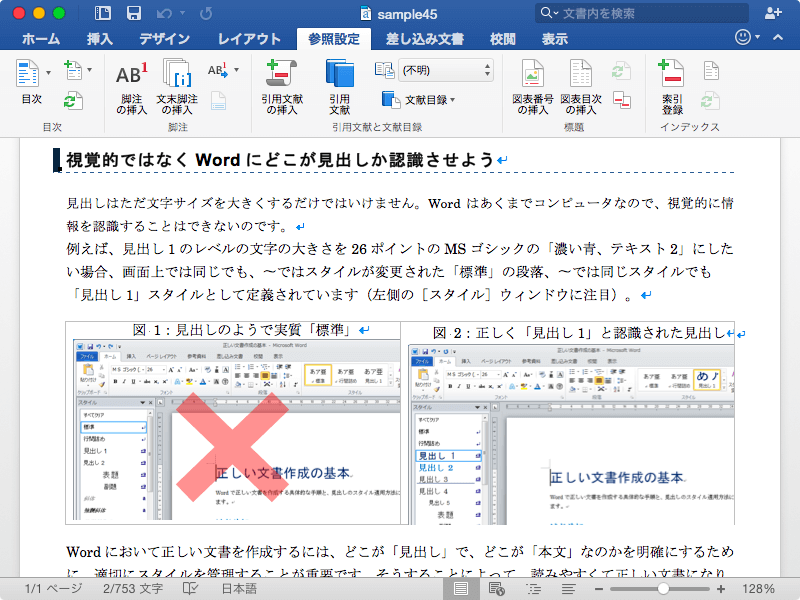This screenshot has height=600, width=800.
Task: Click the zoom out minus button
Action: tap(598, 589)
